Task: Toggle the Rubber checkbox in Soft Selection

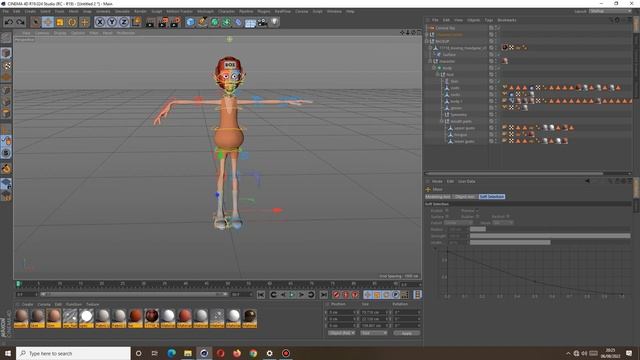Action: [x=477, y=217]
